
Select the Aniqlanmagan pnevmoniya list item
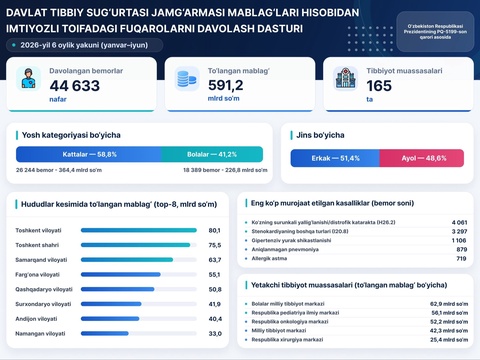pyautogui.click(x=356, y=249)
